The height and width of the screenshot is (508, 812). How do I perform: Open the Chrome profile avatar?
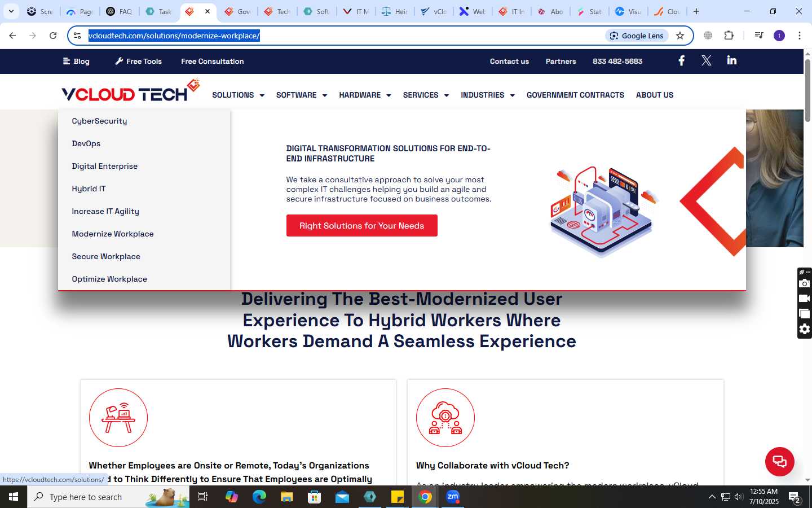779,36
